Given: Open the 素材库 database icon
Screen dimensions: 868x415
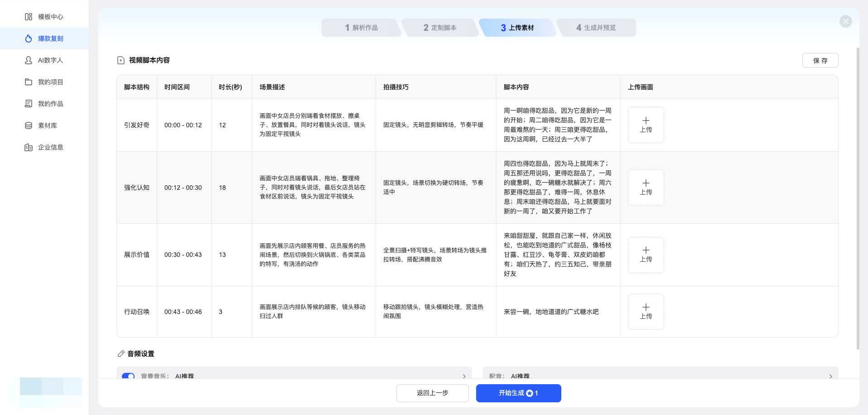Looking at the screenshot, I should pos(29,125).
